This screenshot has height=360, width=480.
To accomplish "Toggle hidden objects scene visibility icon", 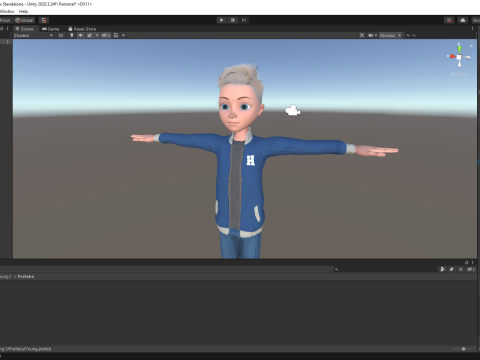I will (106, 35).
